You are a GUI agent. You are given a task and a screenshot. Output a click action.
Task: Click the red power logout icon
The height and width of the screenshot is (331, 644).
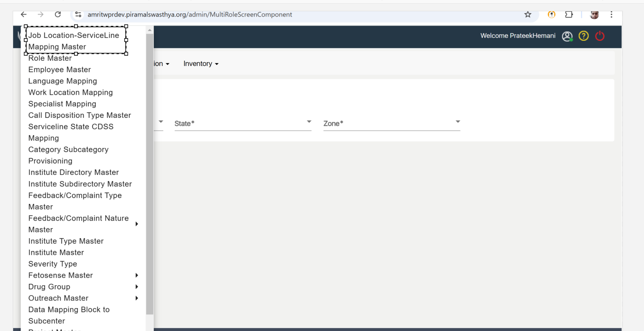[x=600, y=36]
